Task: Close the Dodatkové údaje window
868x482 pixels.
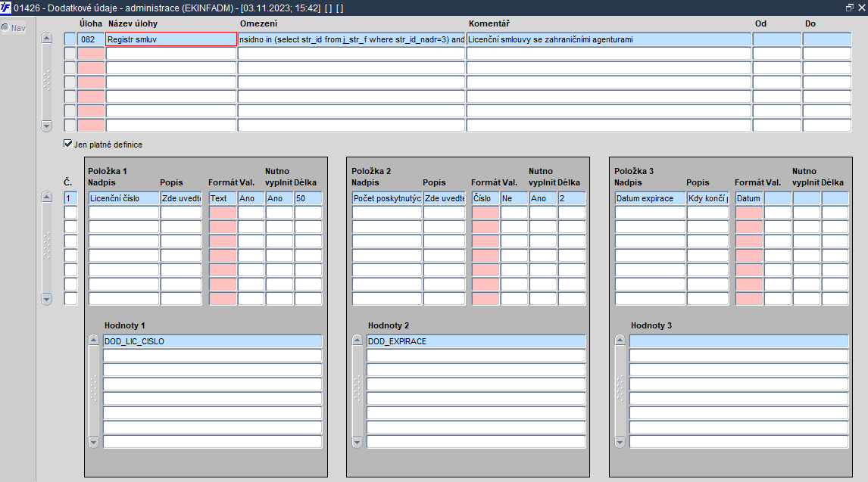Action: 862,8
